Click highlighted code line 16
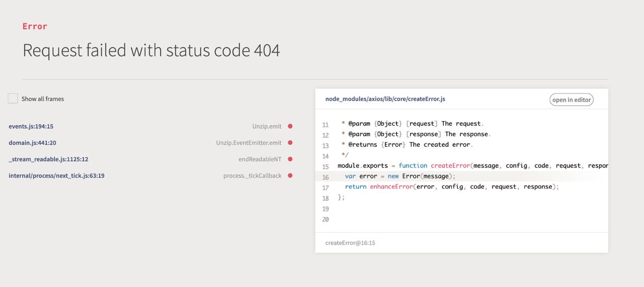Screen dimensions: 644x287 click(x=461, y=176)
